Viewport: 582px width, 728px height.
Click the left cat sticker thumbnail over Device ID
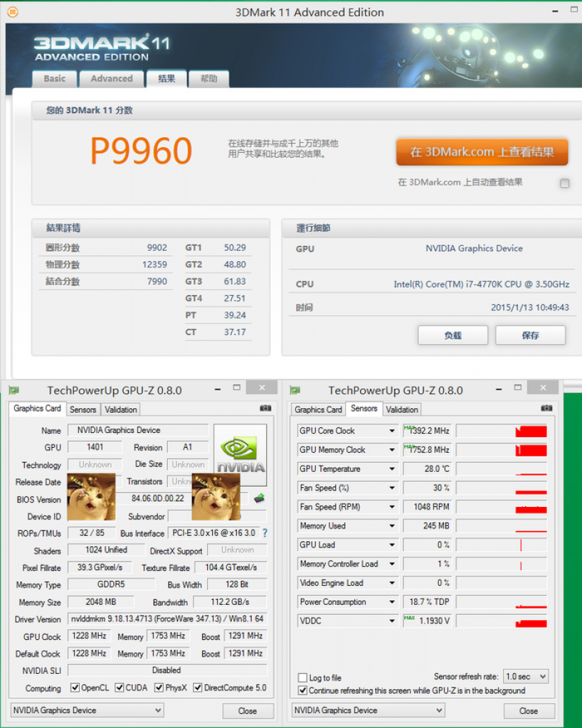pos(91,497)
